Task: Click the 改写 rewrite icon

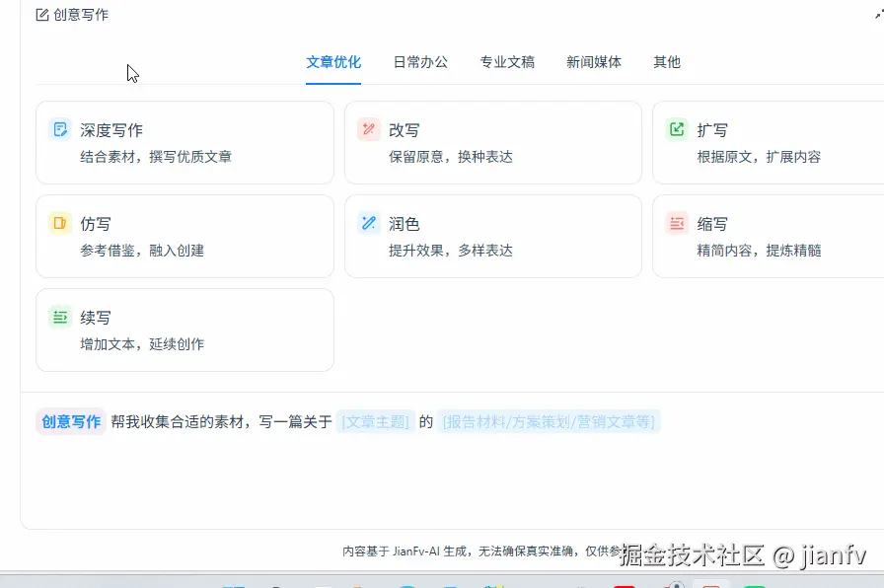Action: click(369, 128)
